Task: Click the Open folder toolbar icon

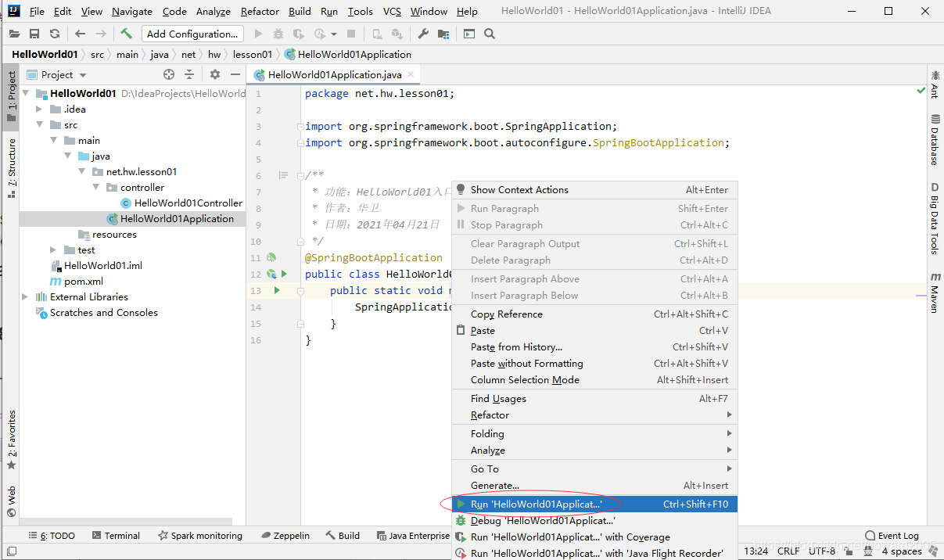Action: coord(14,34)
